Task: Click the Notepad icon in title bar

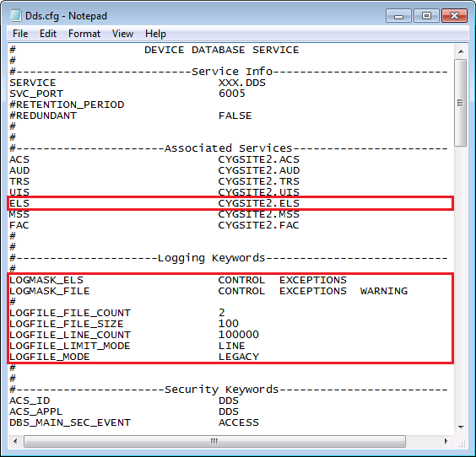Action: coord(16,15)
